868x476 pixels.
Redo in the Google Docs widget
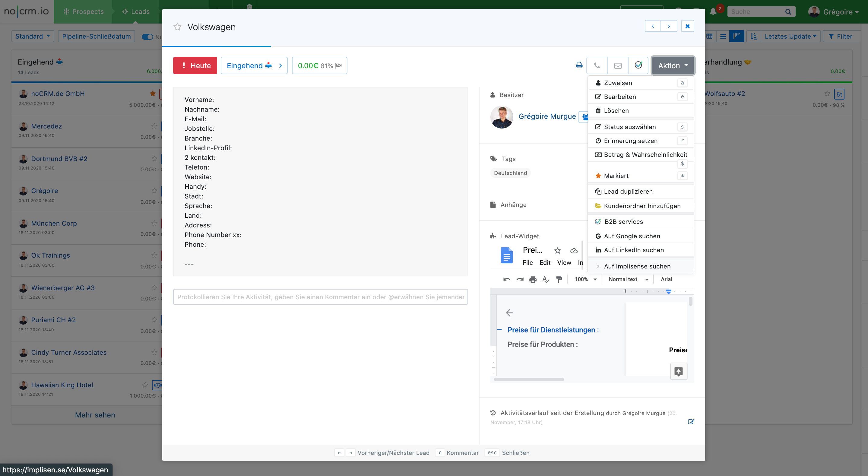click(520, 279)
